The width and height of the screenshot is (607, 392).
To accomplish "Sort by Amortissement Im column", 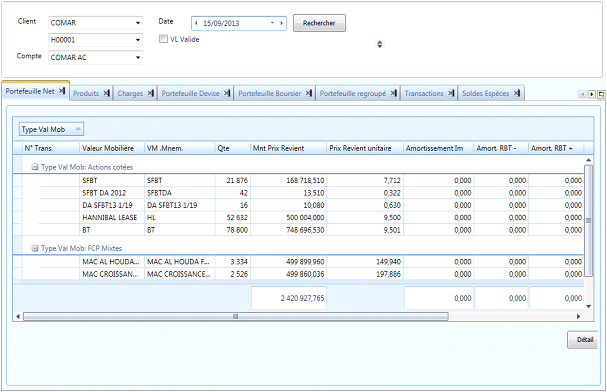I will (439, 148).
